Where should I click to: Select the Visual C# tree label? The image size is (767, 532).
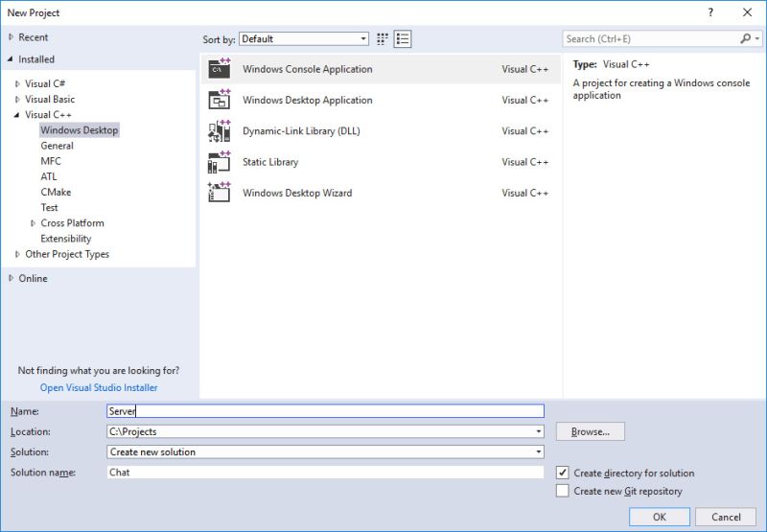click(45, 83)
